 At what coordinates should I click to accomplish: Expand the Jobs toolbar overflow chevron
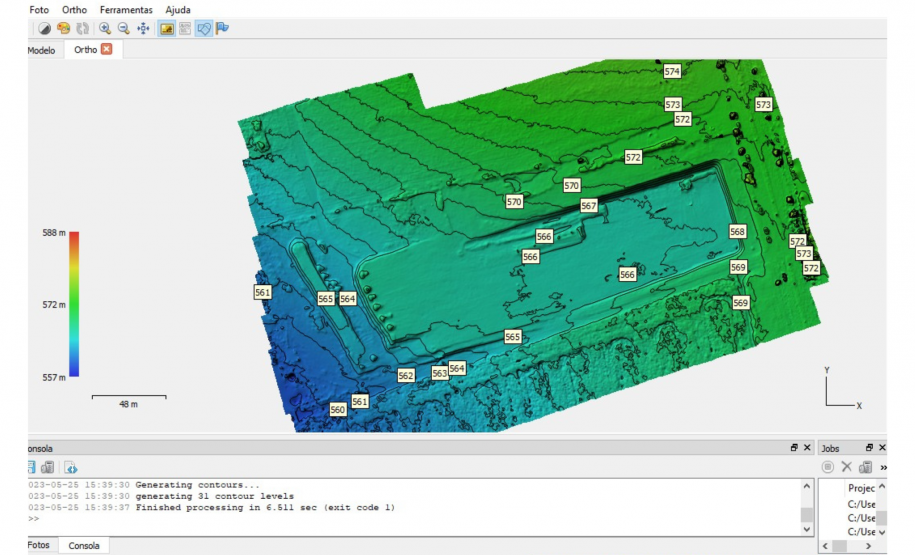pos(884,467)
